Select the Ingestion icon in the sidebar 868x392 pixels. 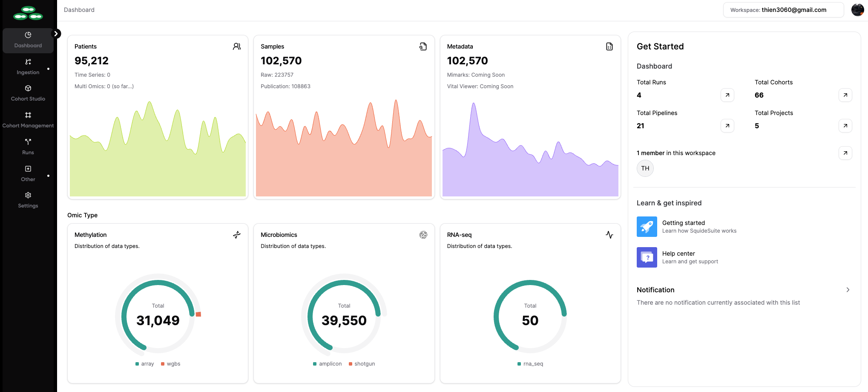click(x=28, y=62)
